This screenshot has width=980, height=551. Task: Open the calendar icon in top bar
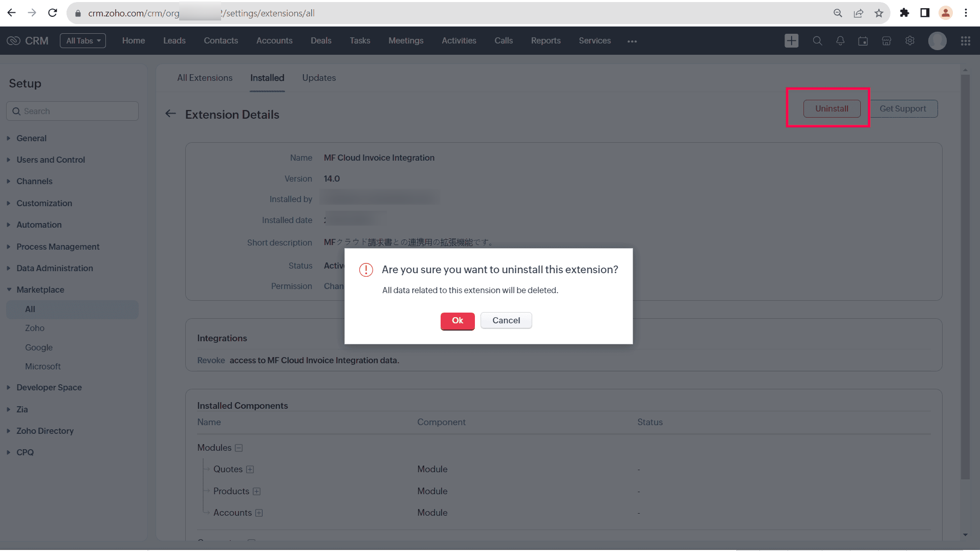click(863, 41)
